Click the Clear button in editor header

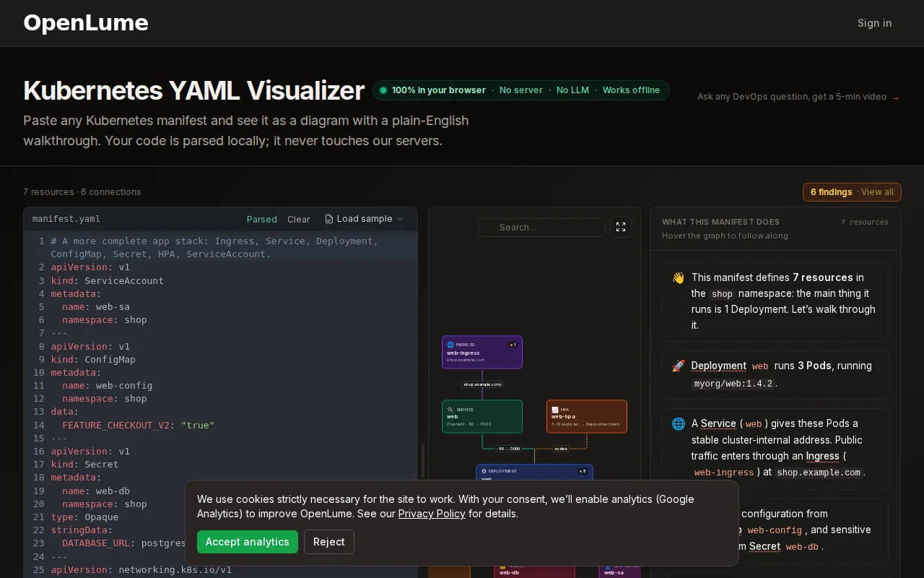click(298, 219)
